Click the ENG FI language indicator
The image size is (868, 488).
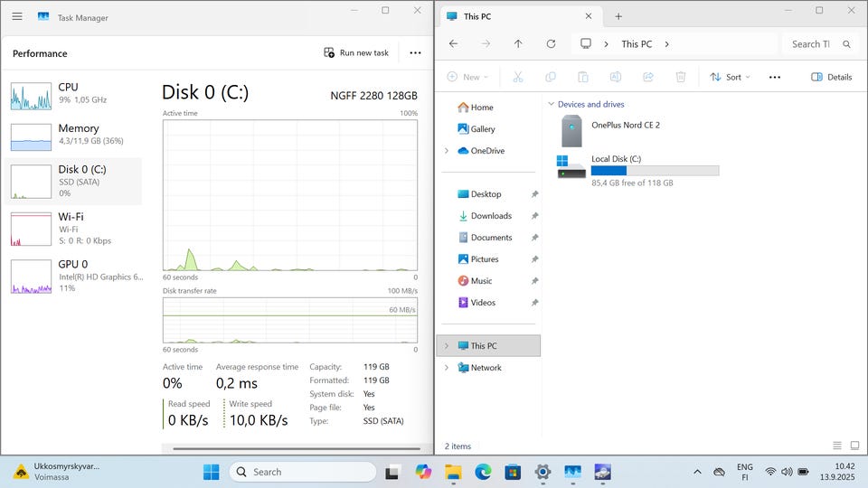click(744, 472)
